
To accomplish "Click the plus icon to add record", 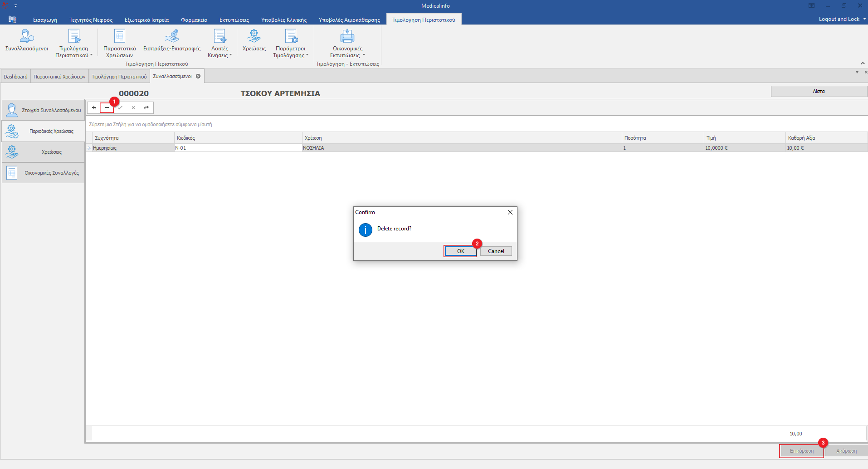I will point(94,107).
